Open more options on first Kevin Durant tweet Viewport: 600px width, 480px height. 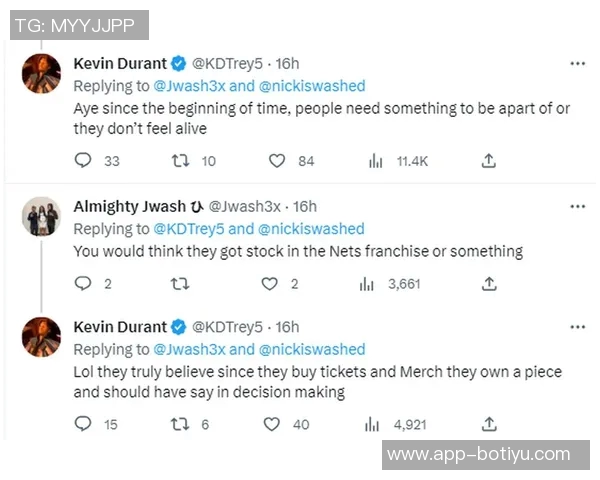coord(577,63)
